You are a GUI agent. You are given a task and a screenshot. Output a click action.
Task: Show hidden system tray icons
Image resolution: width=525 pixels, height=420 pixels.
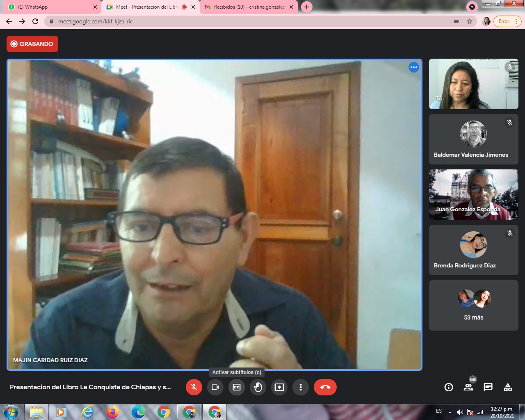pyautogui.click(x=450, y=412)
